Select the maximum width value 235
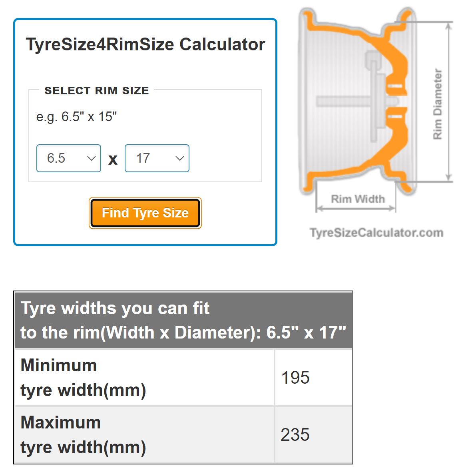This screenshot has height=476, width=470. pos(295,435)
